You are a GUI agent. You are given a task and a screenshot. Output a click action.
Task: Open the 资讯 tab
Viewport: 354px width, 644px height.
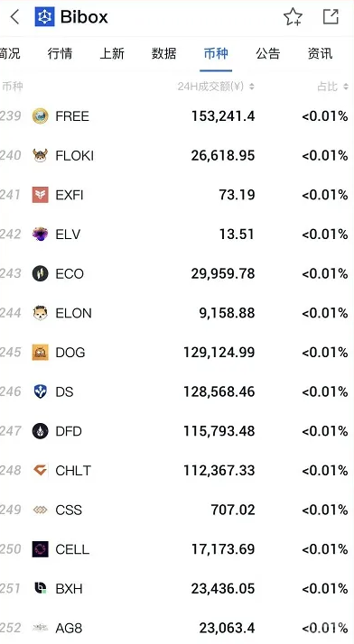click(320, 53)
